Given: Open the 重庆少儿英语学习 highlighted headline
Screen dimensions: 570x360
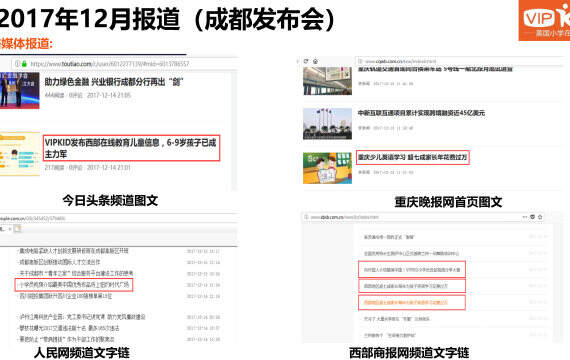Looking at the screenshot, I should coord(413,157).
